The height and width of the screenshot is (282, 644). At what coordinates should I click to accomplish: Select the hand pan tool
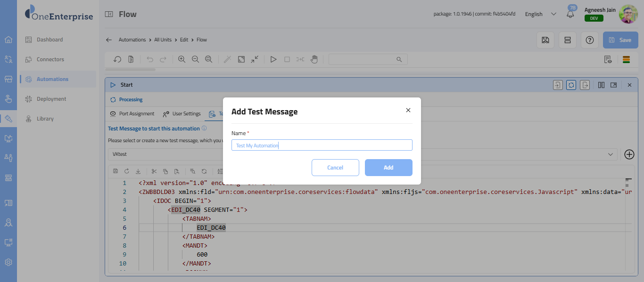314,59
